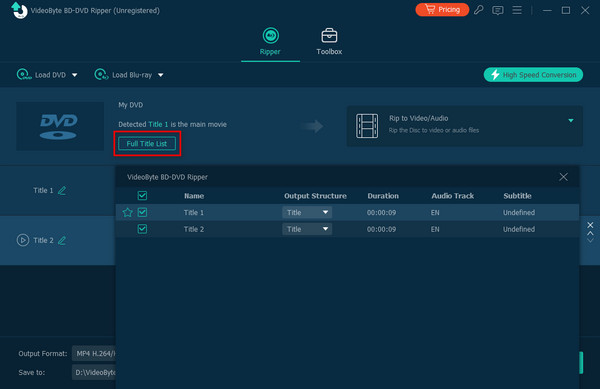600x389 pixels.
Task: Click the star icon for Title 1
Action: (x=127, y=212)
